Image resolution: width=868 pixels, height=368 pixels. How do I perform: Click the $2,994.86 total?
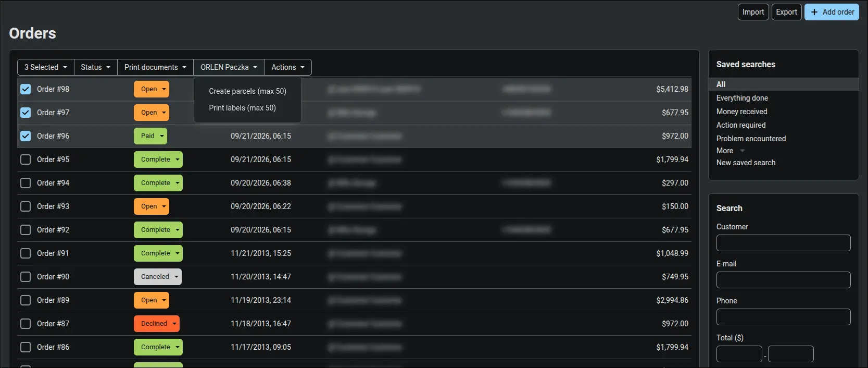pyautogui.click(x=672, y=300)
